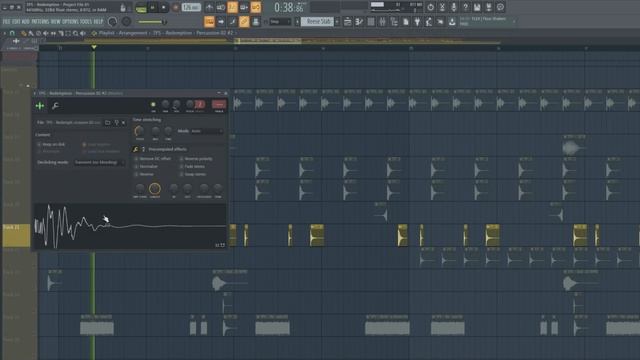Select the playlist delete tool

point(38,33)
